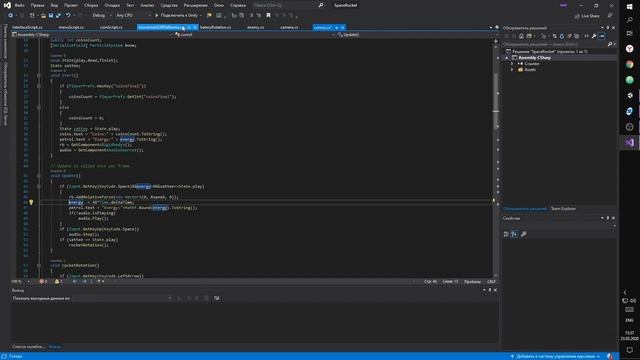Image resolution: width=640 pixels, height=360 pixels.
Task: Click the Properties panel wrench icon
Action: click(x=524, y=234)
